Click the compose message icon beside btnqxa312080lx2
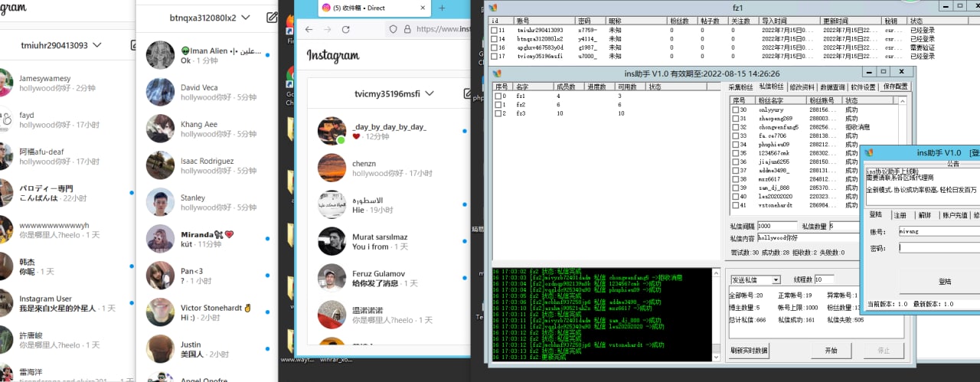980x382 pixels. [x=272, y=17]
